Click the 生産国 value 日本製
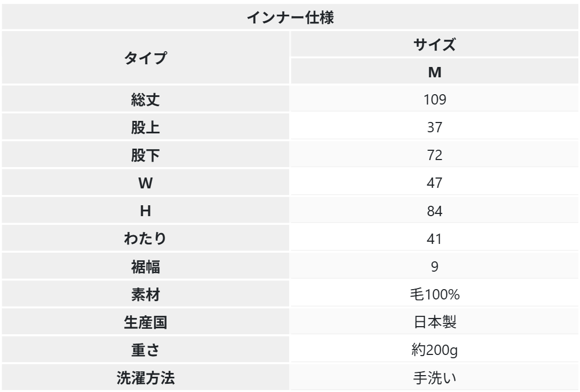Viewport: 580px width, 392px height. pos(434,322)
